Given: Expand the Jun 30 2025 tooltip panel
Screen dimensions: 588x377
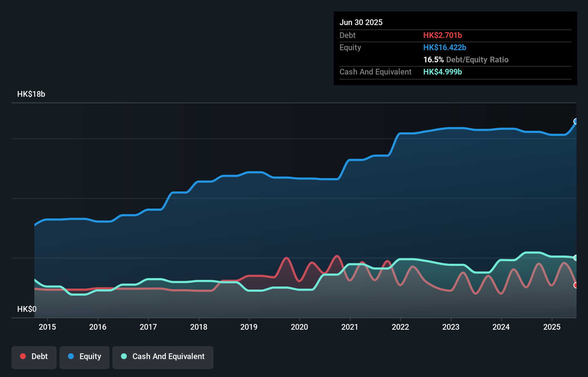Looking at the screenshot, I should click(361, 22).
